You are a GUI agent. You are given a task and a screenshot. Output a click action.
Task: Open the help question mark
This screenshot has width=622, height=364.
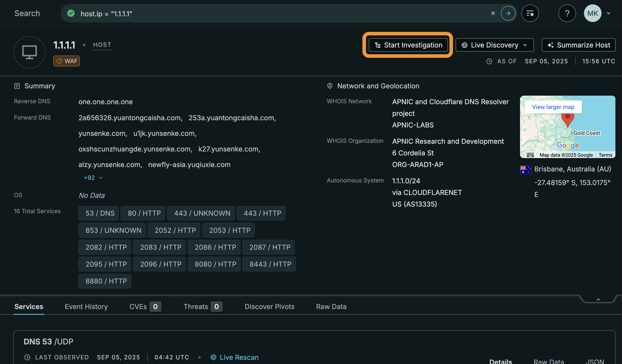click(567, 13)
